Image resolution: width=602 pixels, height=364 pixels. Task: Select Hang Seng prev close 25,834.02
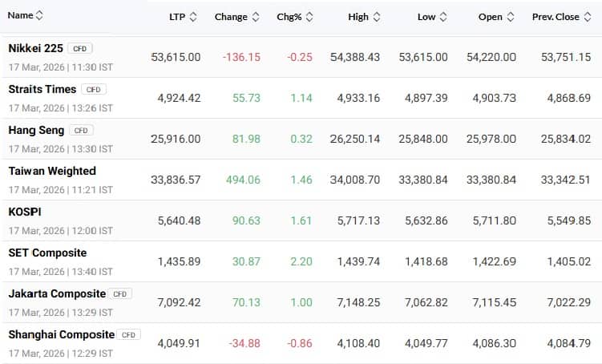click(566, 139)
